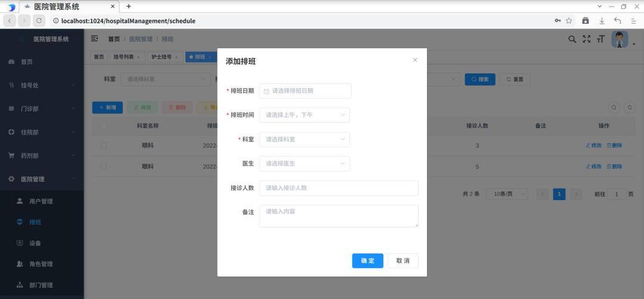Expand the 医生 dropdown

[304, 164]
